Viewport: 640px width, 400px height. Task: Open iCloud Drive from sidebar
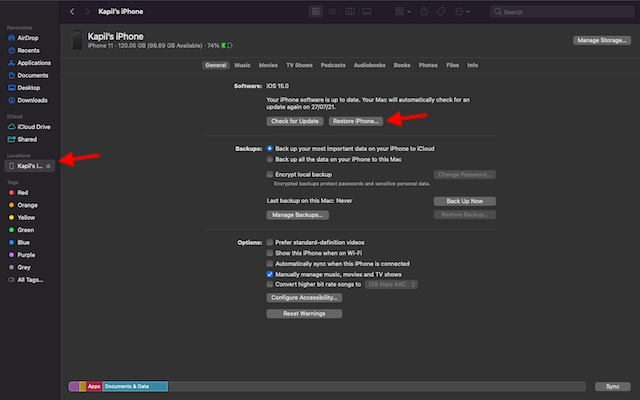click(33, 126)
